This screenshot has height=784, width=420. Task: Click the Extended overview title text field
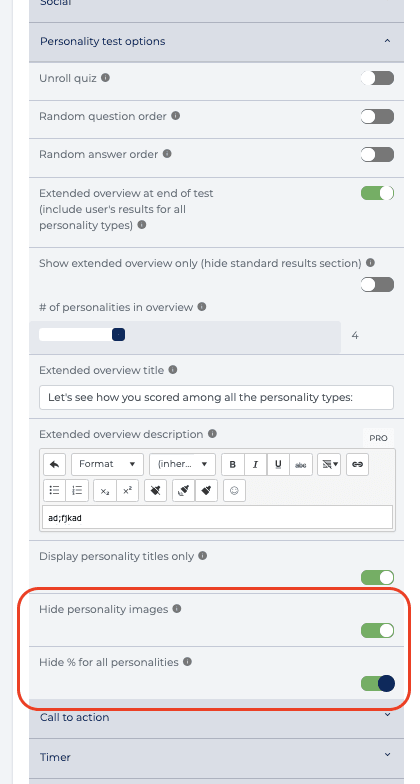216,398
